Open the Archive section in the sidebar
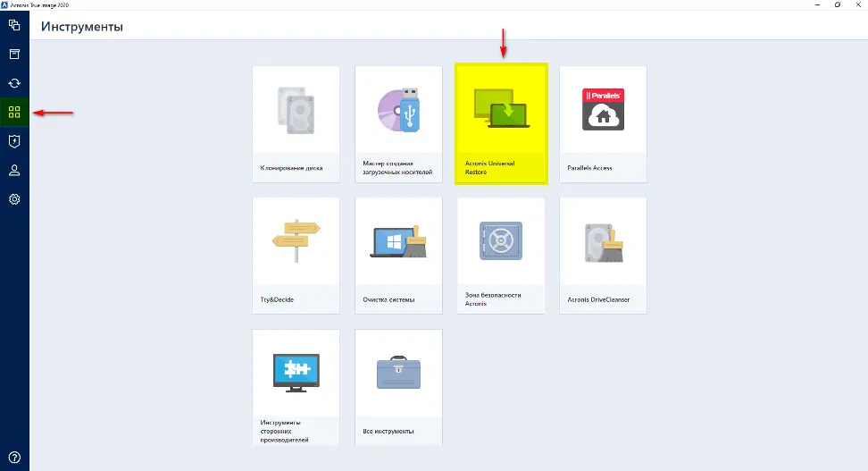 [x=14, y=55]
